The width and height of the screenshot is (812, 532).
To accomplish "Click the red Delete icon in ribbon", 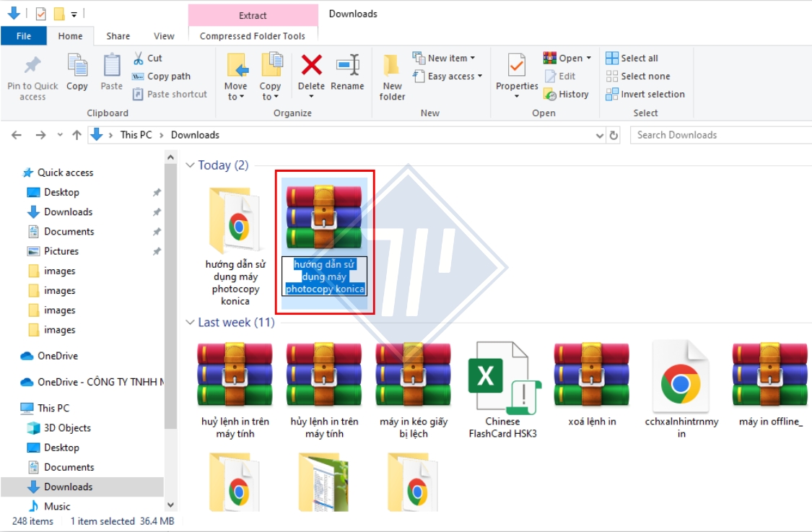I will point(311,66).
